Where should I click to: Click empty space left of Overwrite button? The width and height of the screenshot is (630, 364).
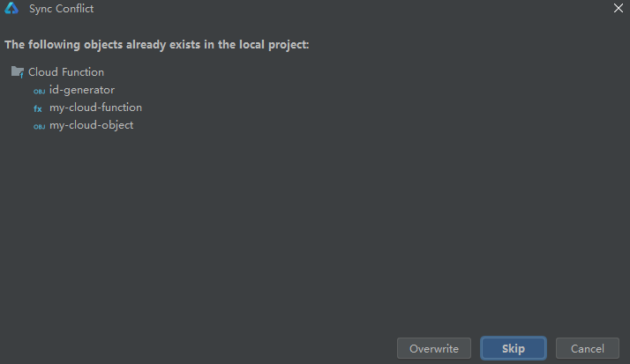(221, 348)
